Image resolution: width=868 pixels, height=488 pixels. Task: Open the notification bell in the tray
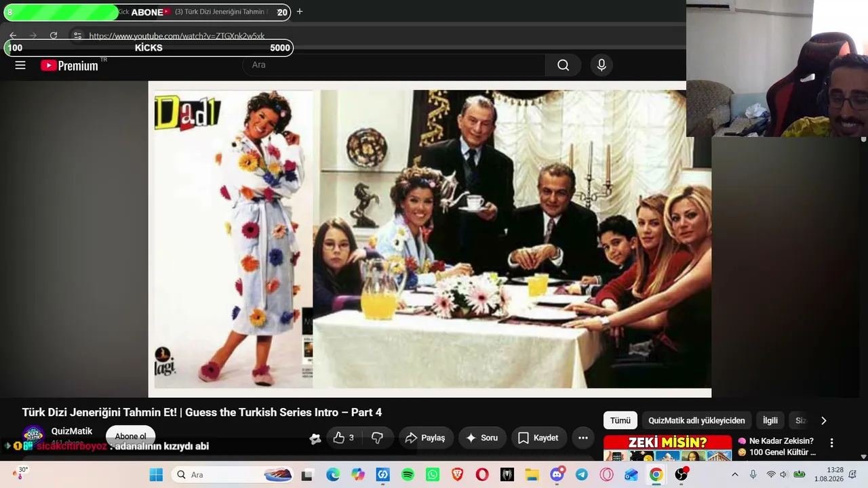pos(852,474)
